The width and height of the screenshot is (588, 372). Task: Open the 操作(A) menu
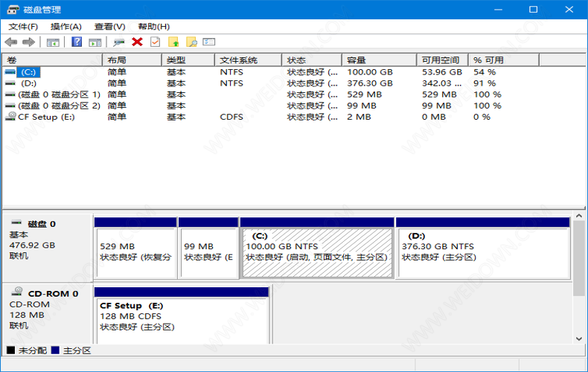pos(65,27)
